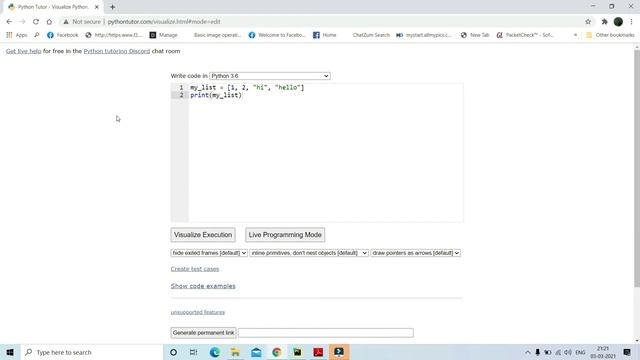Open the browser home page icon
This screenshot has width=640, height=360.
pos(49,22)
